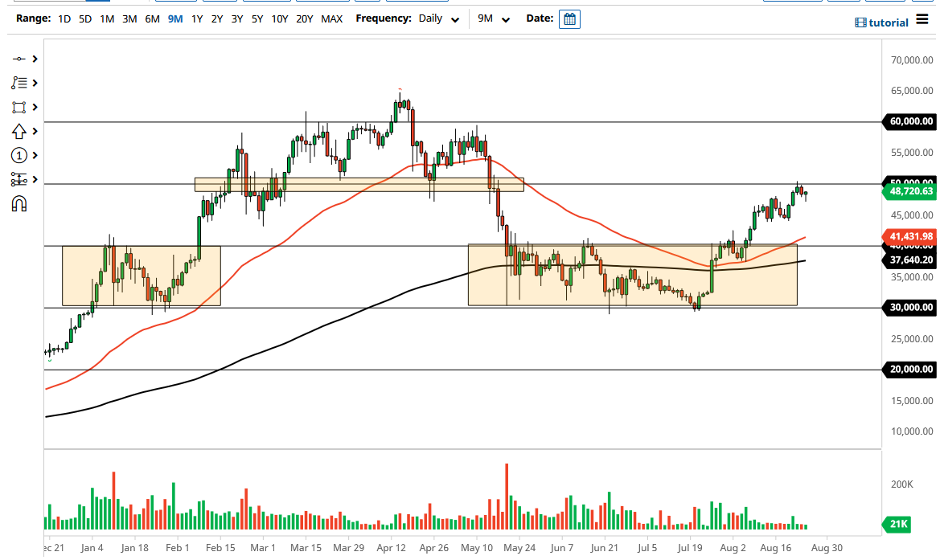This screenshot has height=560, width=940.
Task: Set range to 10Y
Action: pos(279,19)
